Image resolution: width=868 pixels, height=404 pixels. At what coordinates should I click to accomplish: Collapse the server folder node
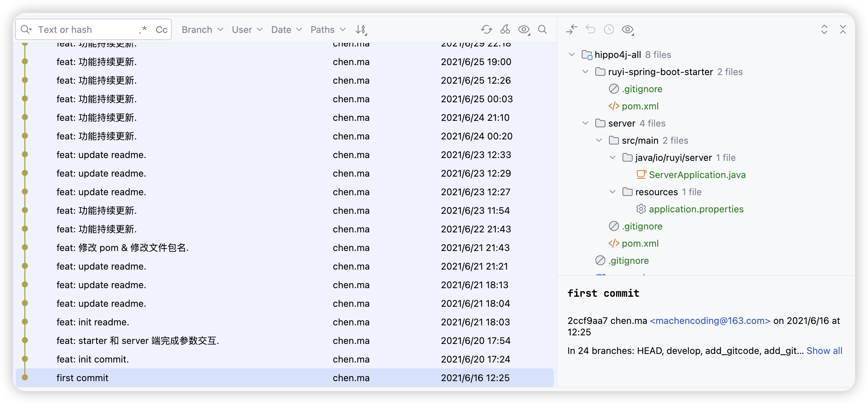pyautogui.click(x=585, y=123)
